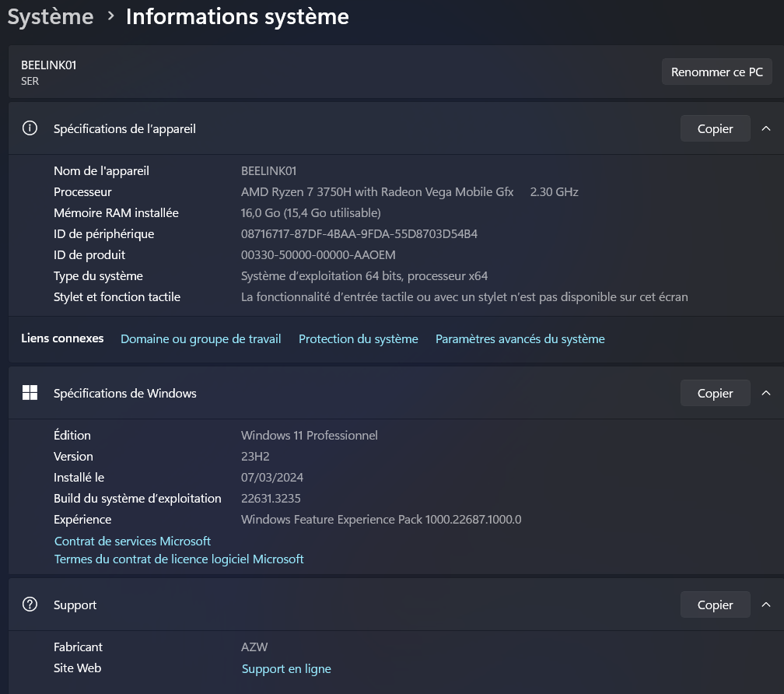
Task: Select the product ID 00330-50000-00000-AAOEM
Action: [318, 255]
